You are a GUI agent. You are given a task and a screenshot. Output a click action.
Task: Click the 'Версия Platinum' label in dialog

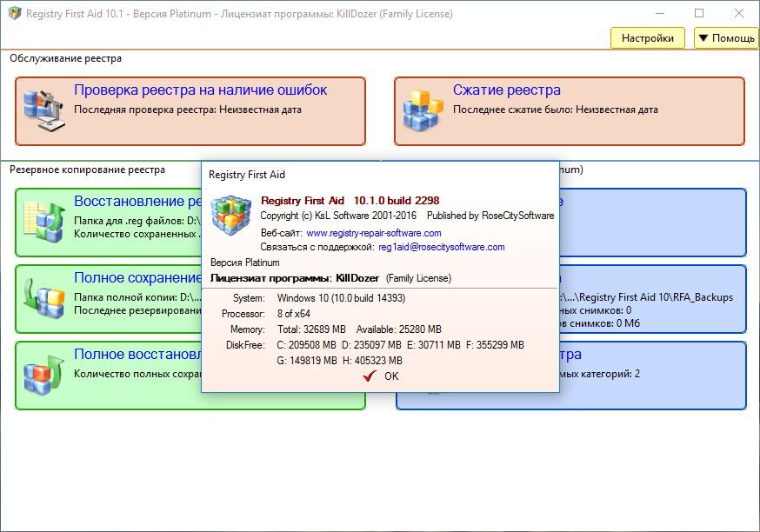pos(244,263)
